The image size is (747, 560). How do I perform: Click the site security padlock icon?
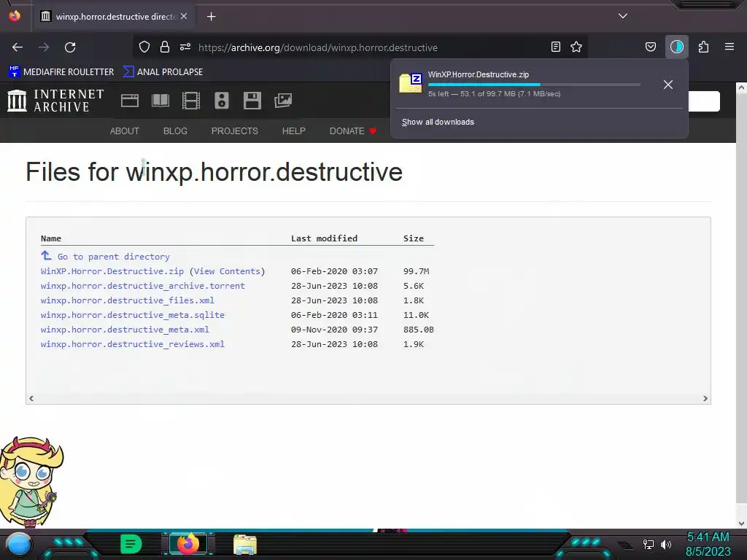pyautogui.click(x=165, y=47)
